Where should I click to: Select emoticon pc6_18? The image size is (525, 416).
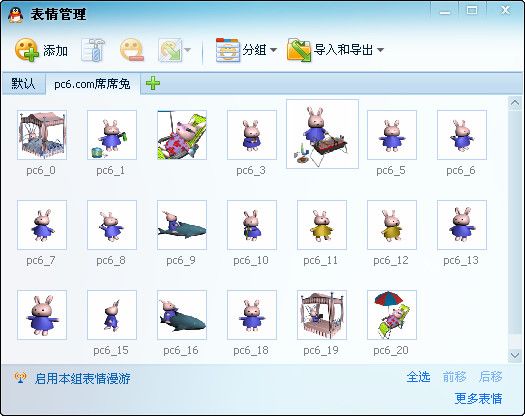click(x=252, y=315)
